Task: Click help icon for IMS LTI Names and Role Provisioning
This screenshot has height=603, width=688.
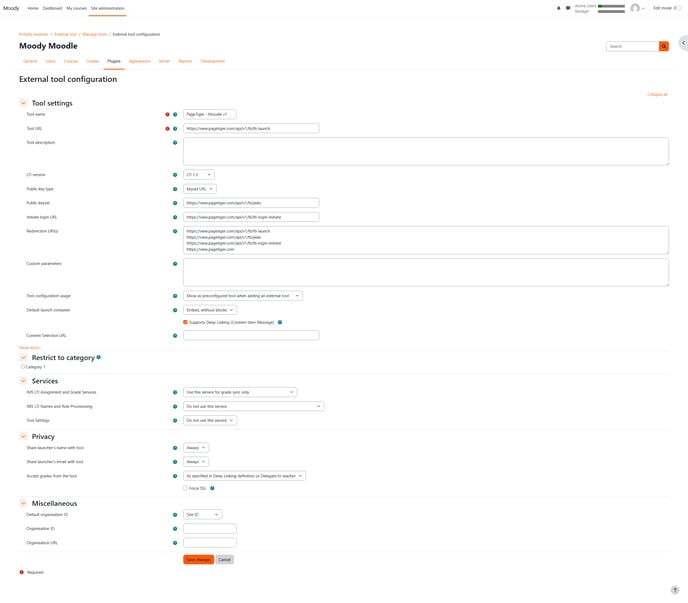Action: [x=175, y=406]
